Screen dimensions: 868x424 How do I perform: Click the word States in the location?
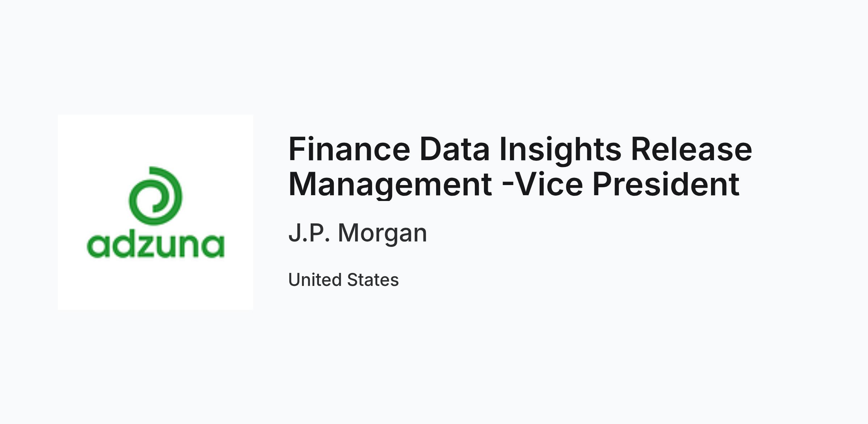[x=373, y=280]
